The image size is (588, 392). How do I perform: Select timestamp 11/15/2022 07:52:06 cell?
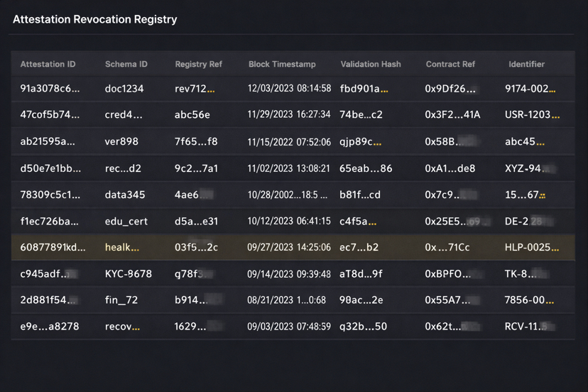pyautogui.click(x=289, y=141)
